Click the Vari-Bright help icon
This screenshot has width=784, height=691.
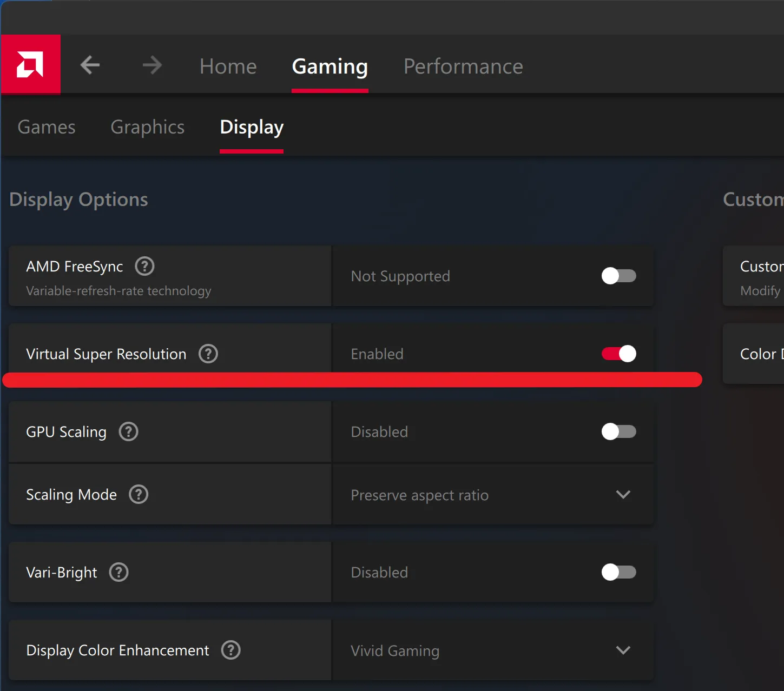[118, 572]
